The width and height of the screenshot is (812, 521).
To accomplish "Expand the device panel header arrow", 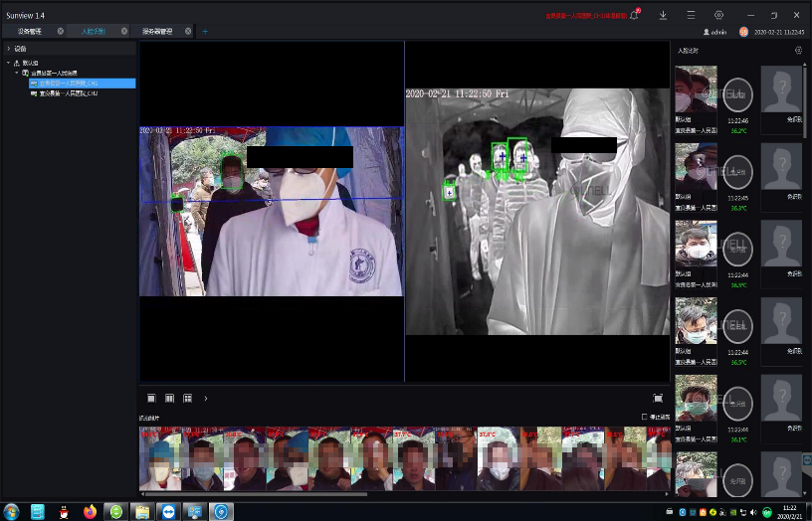I will [x=9, y=48].
